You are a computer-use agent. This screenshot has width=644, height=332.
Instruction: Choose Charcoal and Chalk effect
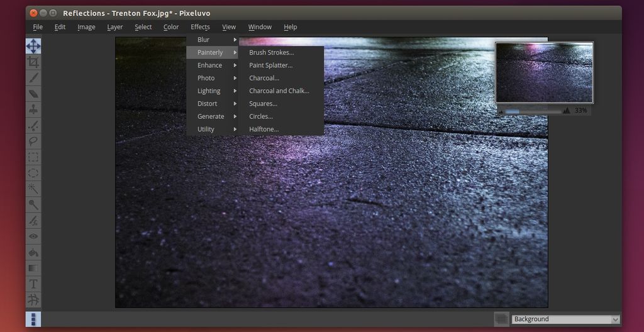279,91
